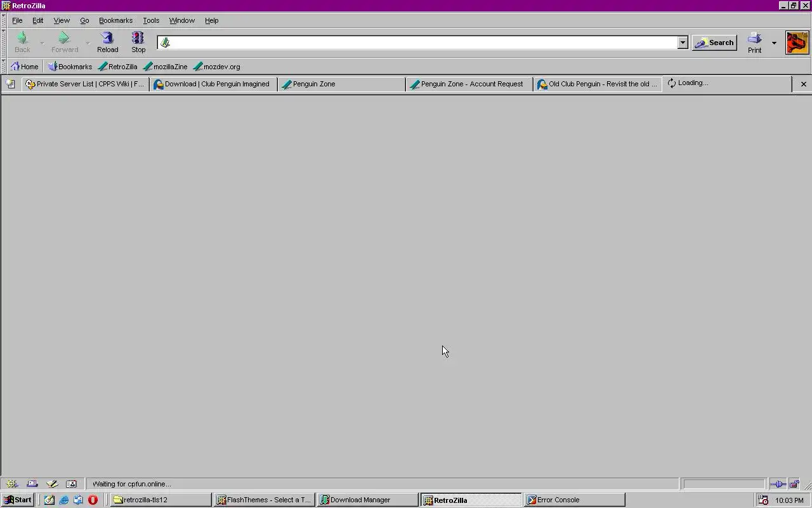Viewport: 812px width, 508px height.
Task: Switch to Old Club Penguin tab
Action: click(x=598, y=84)
